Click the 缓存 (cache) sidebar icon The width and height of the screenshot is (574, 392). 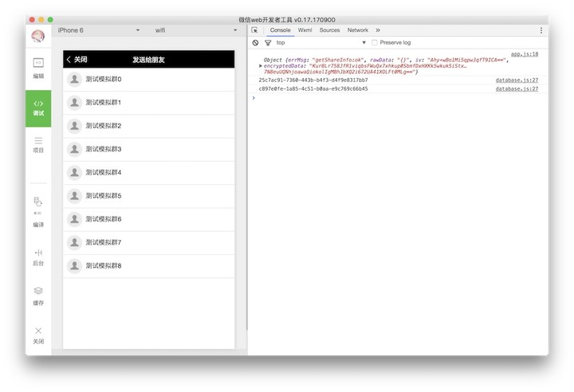[x=38, y=296]
